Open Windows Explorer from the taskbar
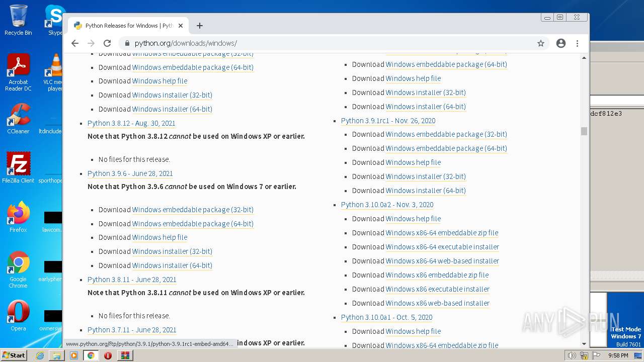This screenshot has width=644, height=362. [57, 355]
